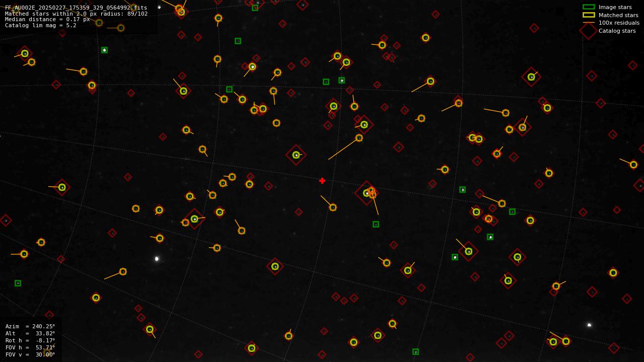The height and width of the screenshot is (362, 644).
Task: Click the yellow Matched stars legend square
Action: [589, 15]
